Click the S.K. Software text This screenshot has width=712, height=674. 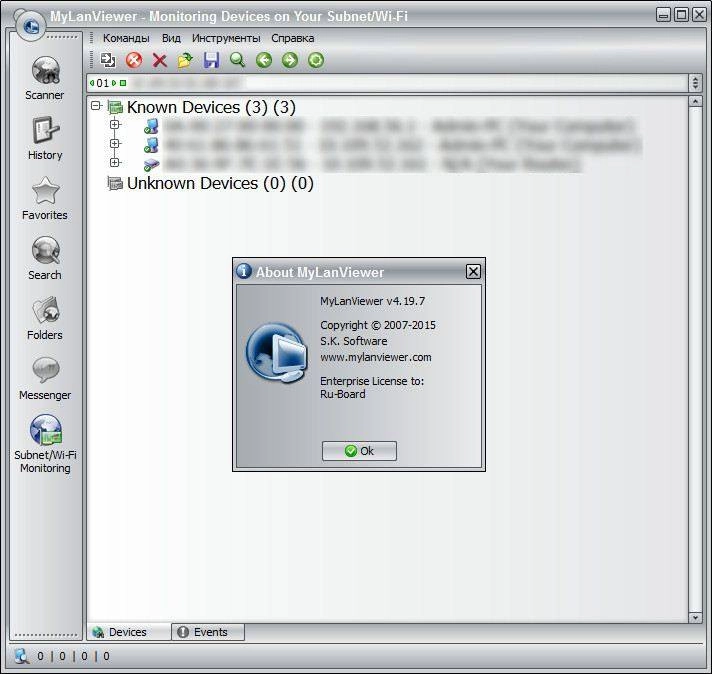[354, 341]
